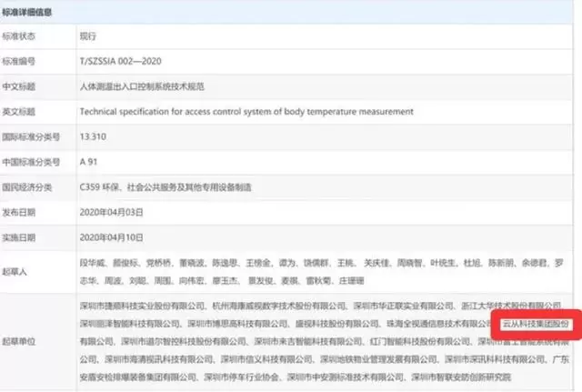
Task: Click the international classification number 13.310
Action: (95, 137)
